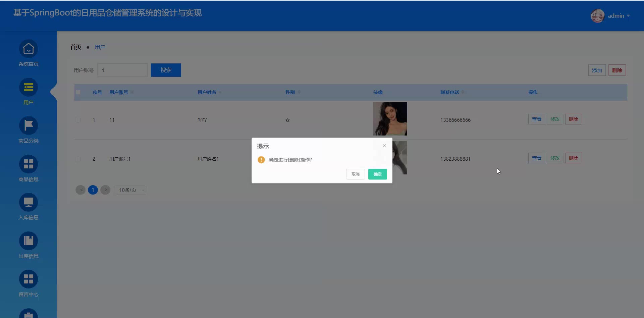Image resolution: width=644 pixels, height=318 pixels.
Task: Click 修改 for account 11
Action: click(555, 119)
